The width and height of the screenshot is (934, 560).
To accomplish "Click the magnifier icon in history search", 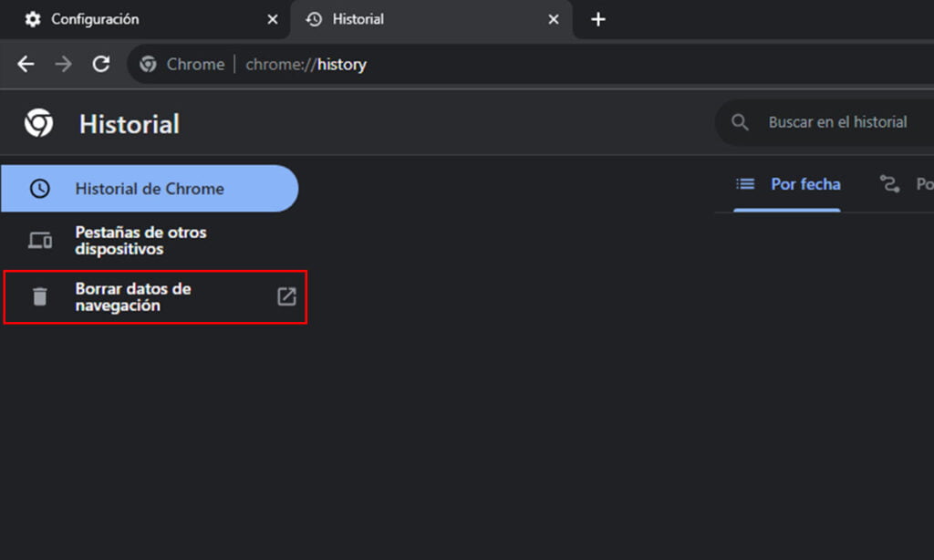I will coord(740,122).
